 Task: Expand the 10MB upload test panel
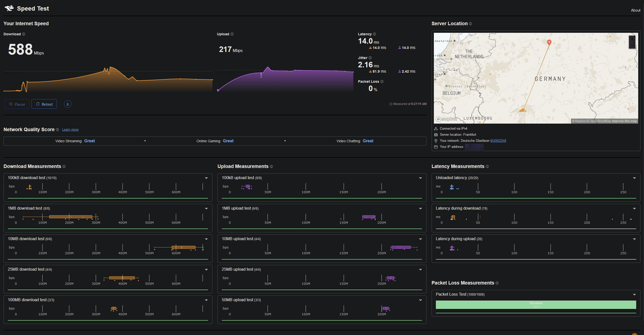click(421, 239)
